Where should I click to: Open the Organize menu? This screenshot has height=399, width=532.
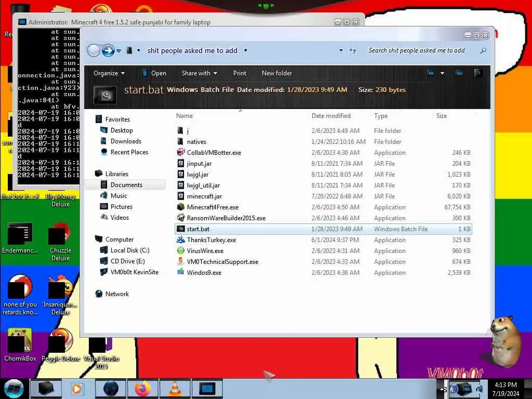click(x=109, y=73)
